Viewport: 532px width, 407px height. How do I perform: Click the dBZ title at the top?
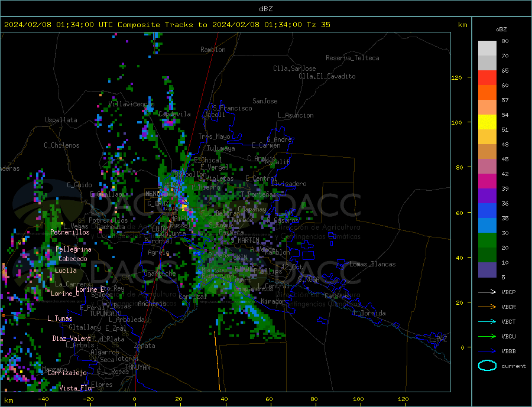265,9
